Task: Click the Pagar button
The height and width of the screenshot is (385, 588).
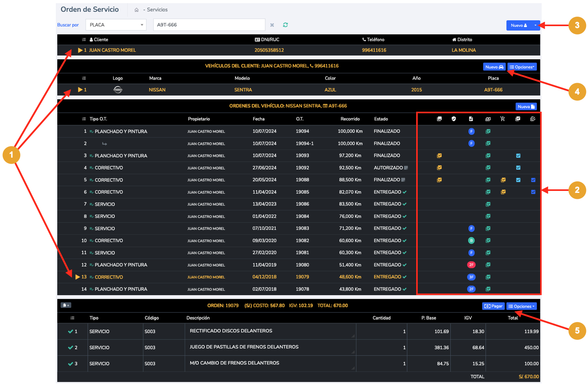Action: click(493, 306)
